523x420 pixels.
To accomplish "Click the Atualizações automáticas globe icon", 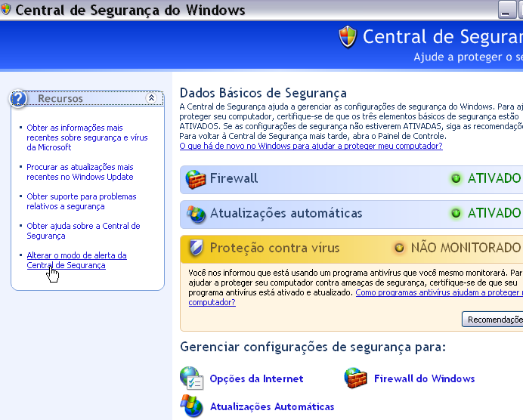I will (196, 214).
